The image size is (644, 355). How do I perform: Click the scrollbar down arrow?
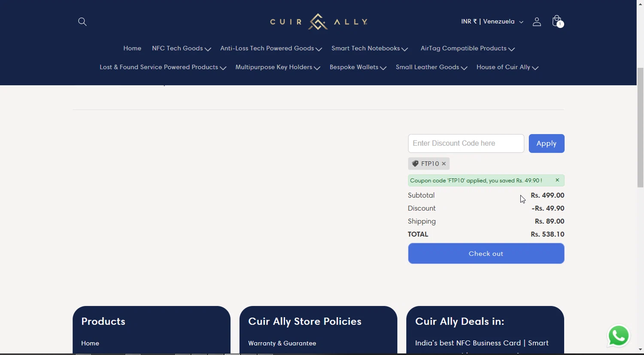(x=640, y=350)
